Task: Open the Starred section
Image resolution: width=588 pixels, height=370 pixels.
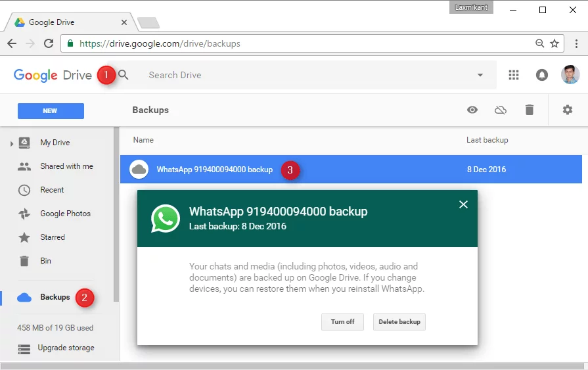Action: [53, 237]
